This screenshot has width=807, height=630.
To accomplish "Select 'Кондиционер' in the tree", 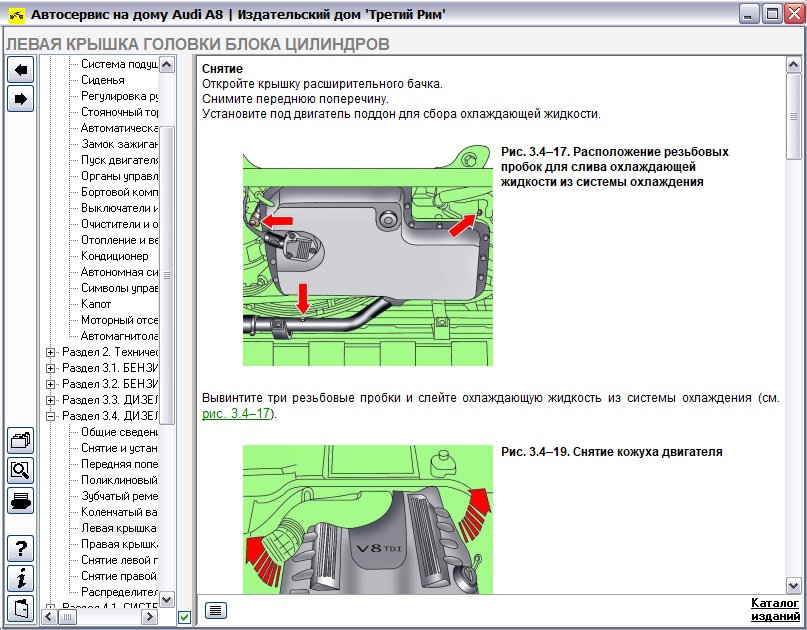I will tap(115, 256).
